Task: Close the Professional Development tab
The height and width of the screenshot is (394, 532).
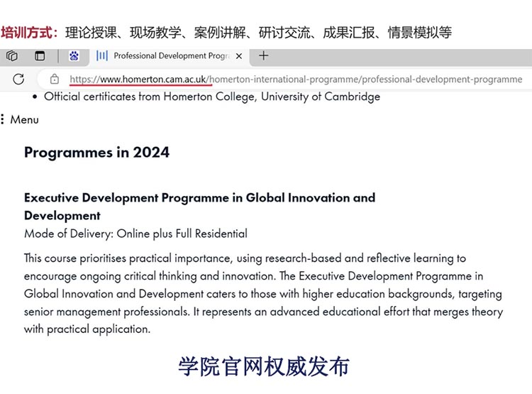Action: (x=239, y=56)
